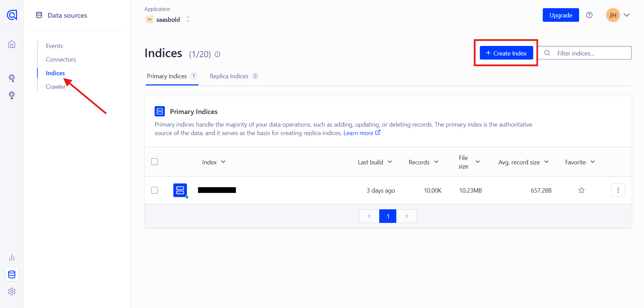Open Settings via the gear icon
The width and height of the screenshot is (644, 308).
pos(12,292)
